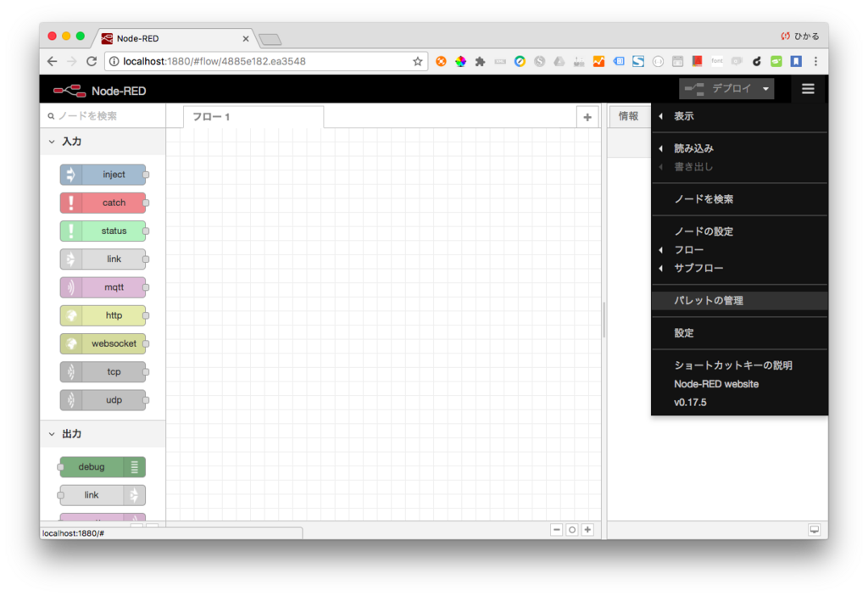Open the hamburger main menu
This screenshot has width=868, height=596.
[x=808, y=89]
